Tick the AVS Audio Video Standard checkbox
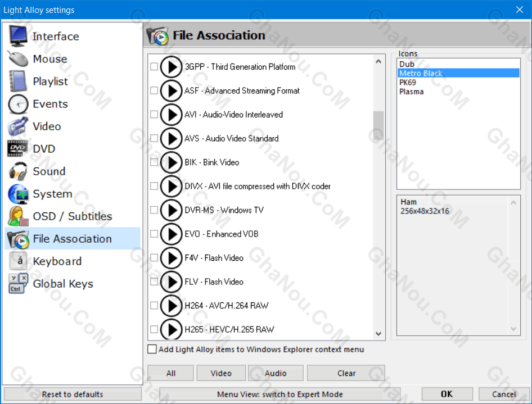Screen dimensions: 532x404 coord(154,138)
